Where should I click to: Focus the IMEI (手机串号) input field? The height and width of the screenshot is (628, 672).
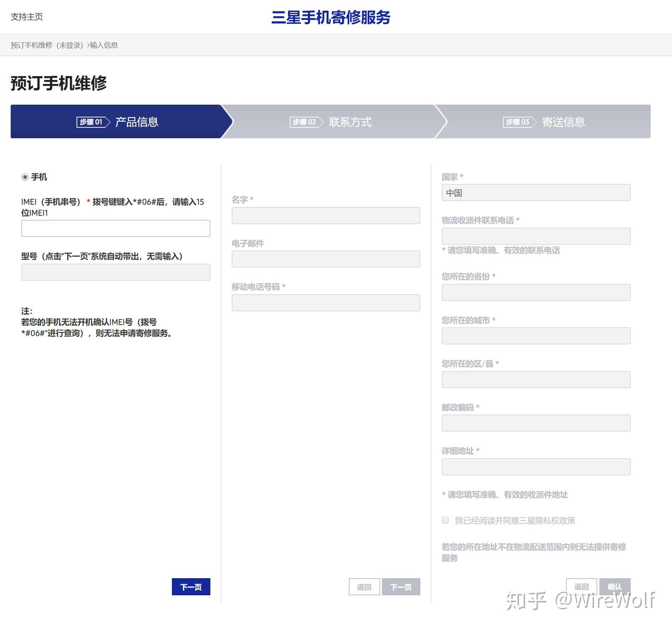point(116,228)
